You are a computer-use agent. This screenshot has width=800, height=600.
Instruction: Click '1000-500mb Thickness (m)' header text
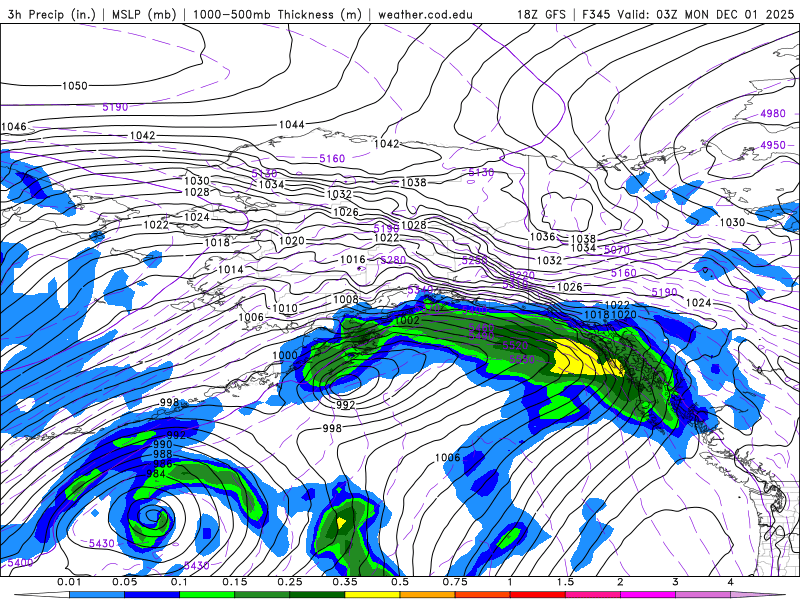tap(277, 14)
